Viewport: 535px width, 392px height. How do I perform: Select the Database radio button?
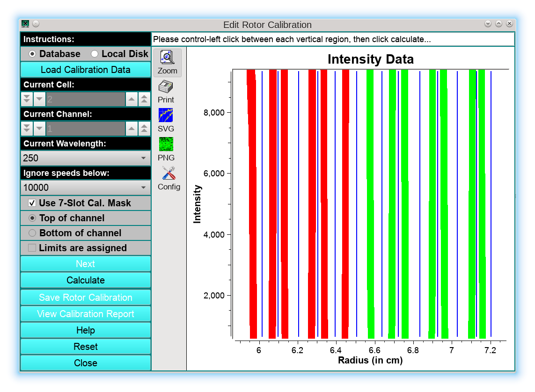[x=32, y=54]
